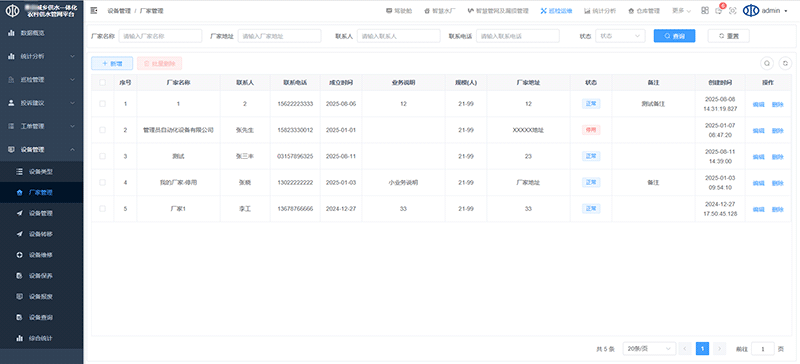Click the red 停用 status tag
800x364 pixels.
click(x=591, y=130)
